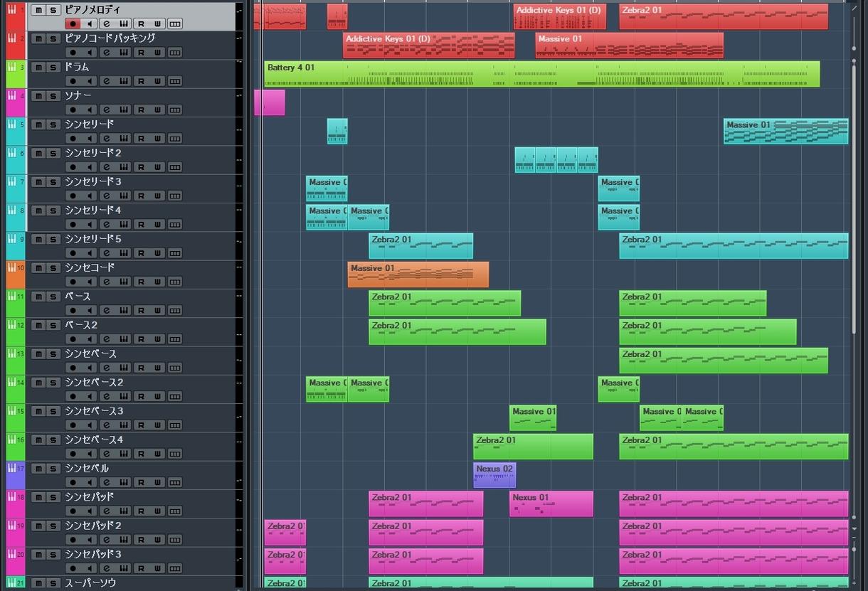Select the シンセベース4 track name
The height and width of the screenshot is (591, 868).
[94, 439]
